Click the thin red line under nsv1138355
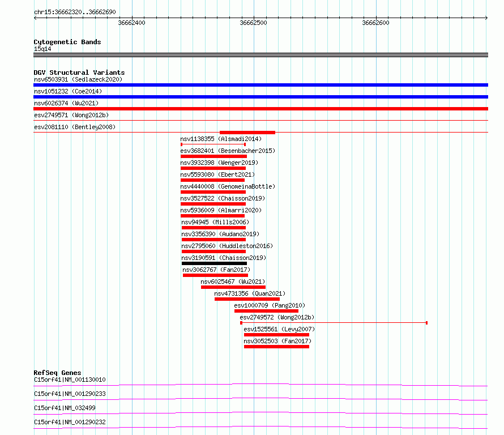 point(213,144)
